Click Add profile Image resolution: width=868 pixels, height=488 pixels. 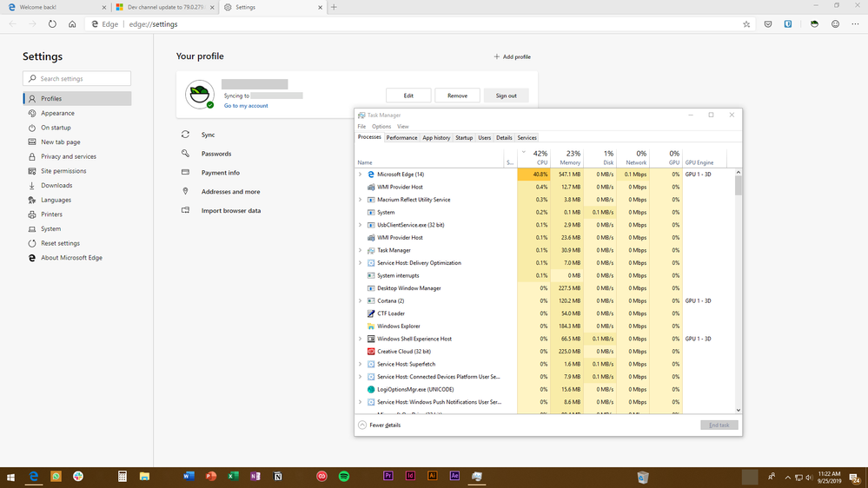click(x=512, y=56)
